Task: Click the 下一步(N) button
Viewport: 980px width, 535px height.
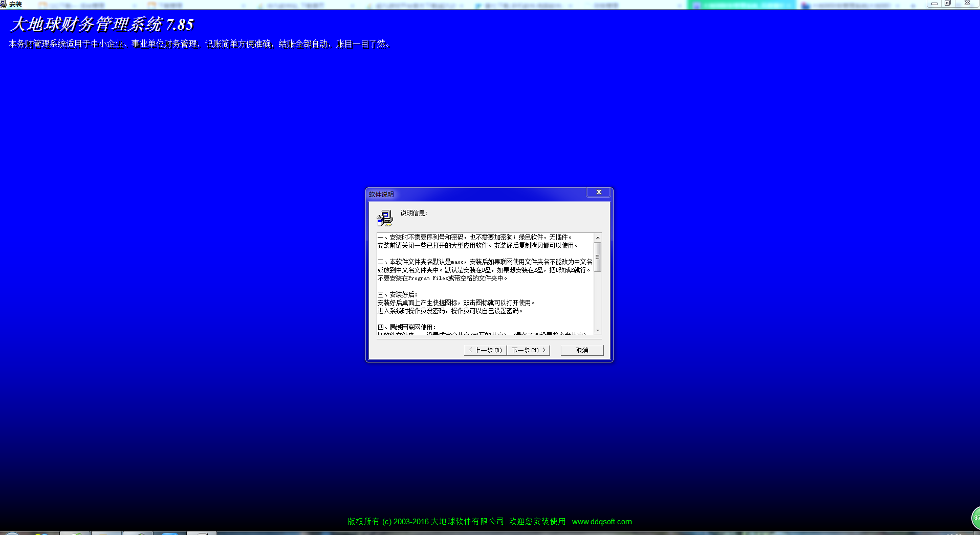Action: (529, 350)
